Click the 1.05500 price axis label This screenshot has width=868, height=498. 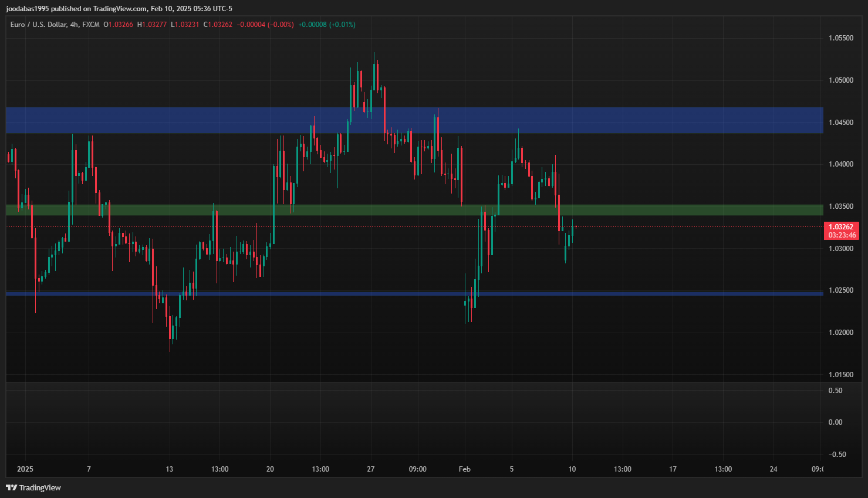point(840,38)
